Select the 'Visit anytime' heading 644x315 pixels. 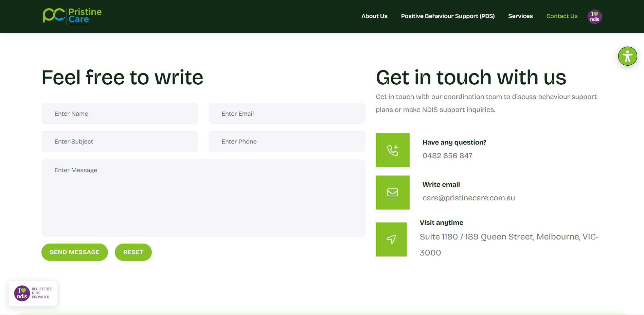pyautogui.click(x=442, y=222)
